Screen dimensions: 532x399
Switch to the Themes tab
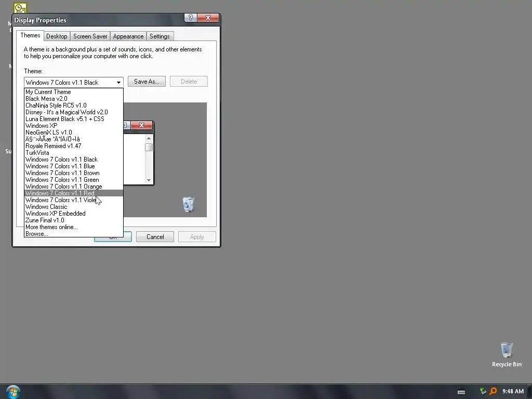click(30, 35)
